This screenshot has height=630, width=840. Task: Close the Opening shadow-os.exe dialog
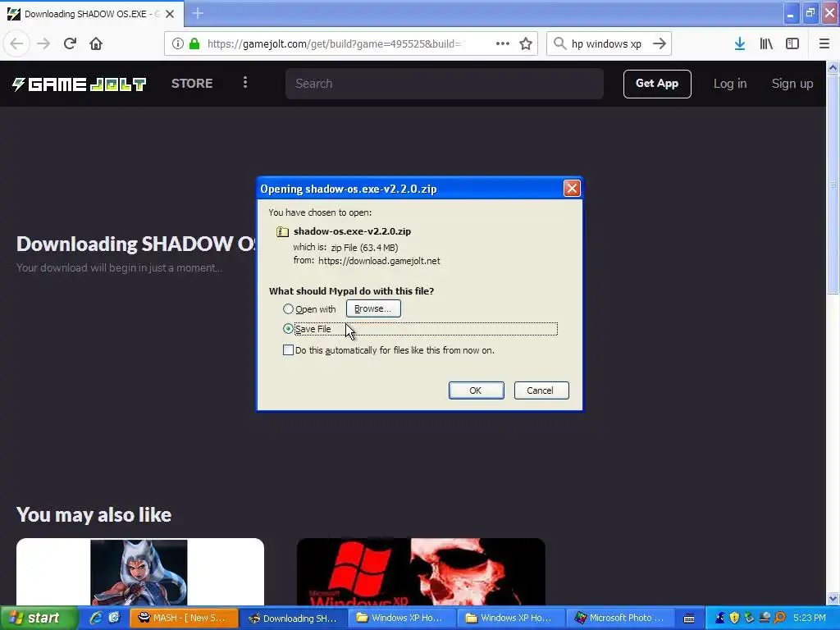tap(572, 189)
